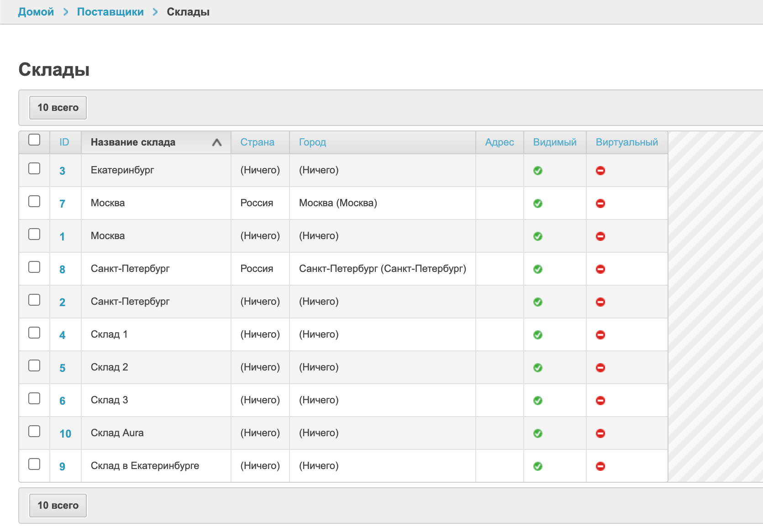Click green visible icon for Склад в Екатеринбурге

coord(538,466)
